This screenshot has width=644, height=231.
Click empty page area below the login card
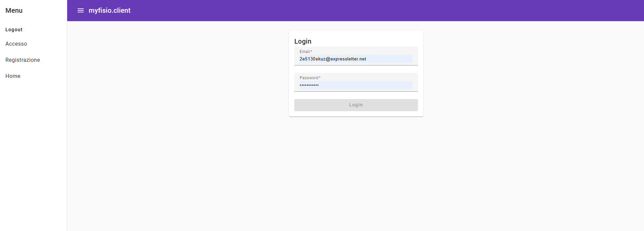tap(355, 168)
